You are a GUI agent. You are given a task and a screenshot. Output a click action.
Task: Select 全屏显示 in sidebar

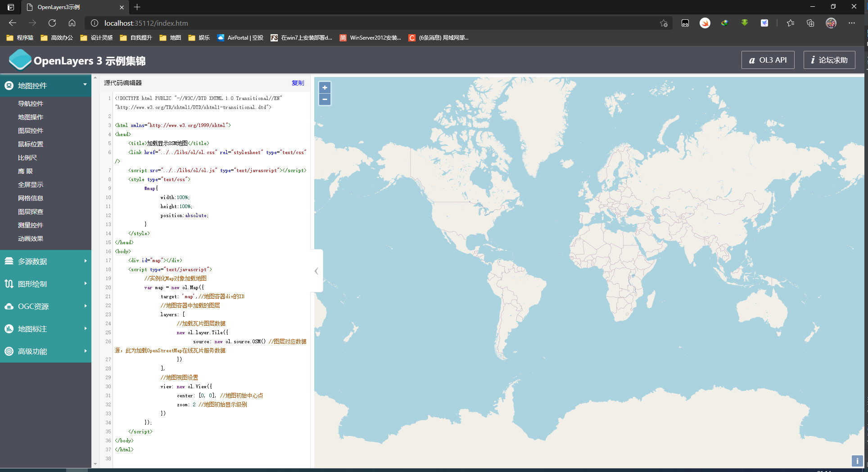pos(31,185)
